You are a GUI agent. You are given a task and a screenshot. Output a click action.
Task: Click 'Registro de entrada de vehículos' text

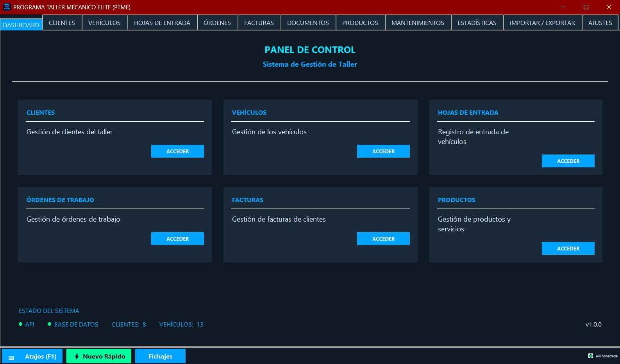[x=473, y=137]
